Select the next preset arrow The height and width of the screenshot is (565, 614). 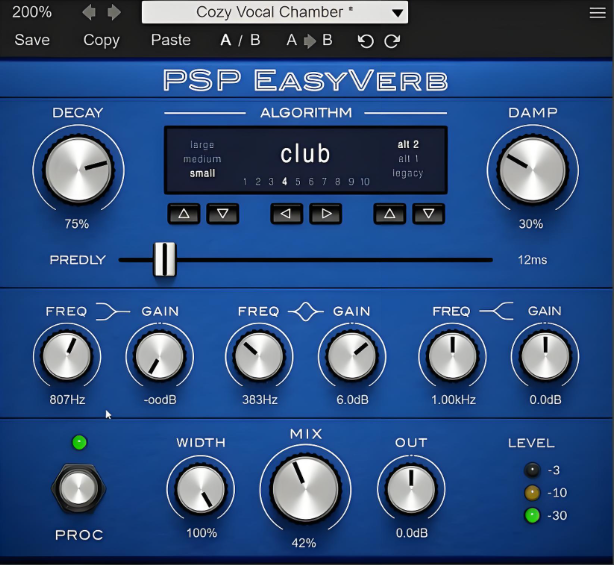pos(114,13)
